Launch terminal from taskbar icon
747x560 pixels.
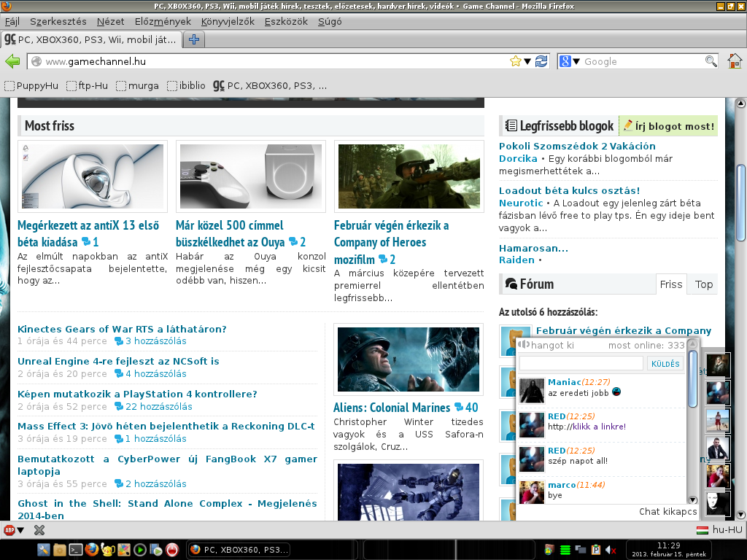click(75, 550)
